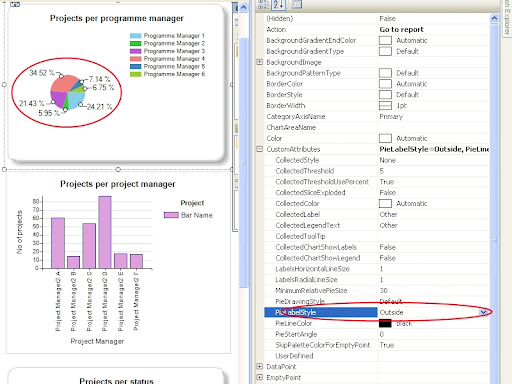
Task: Click the Color property Automatic swatch
Action: (x=385, y=138)
